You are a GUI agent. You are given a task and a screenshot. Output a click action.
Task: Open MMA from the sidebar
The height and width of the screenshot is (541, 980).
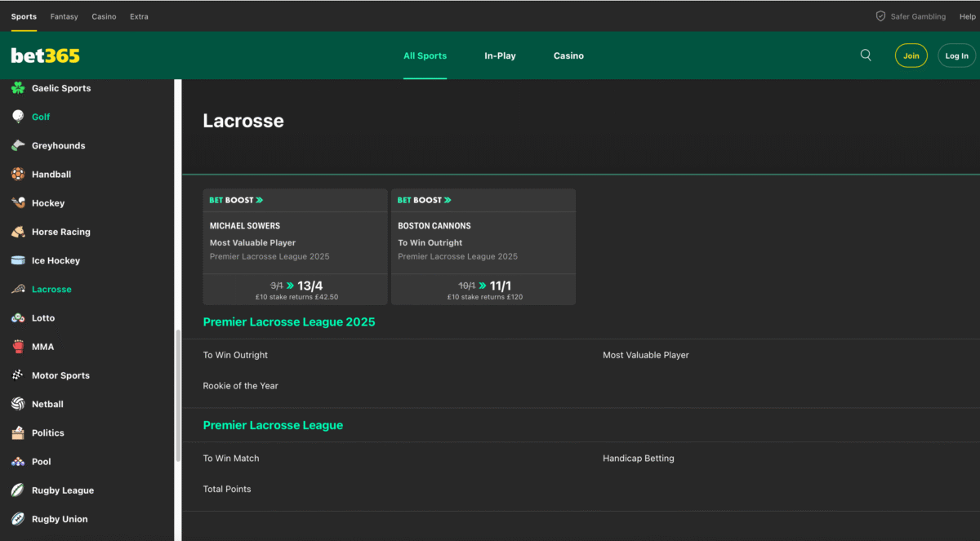pos(42,347)
